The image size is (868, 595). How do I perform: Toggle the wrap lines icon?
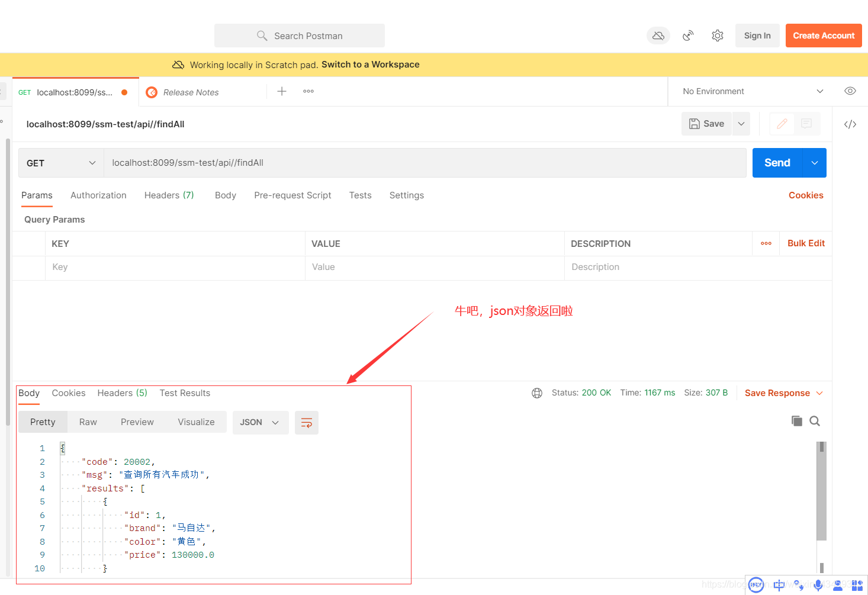307,423
